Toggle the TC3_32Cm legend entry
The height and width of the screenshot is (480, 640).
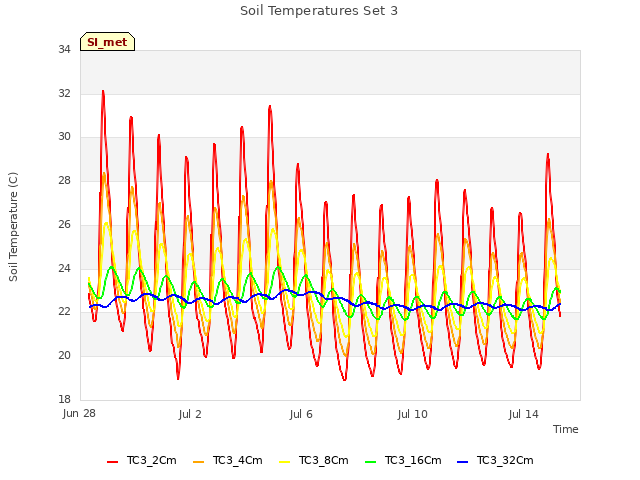point(495,460)
